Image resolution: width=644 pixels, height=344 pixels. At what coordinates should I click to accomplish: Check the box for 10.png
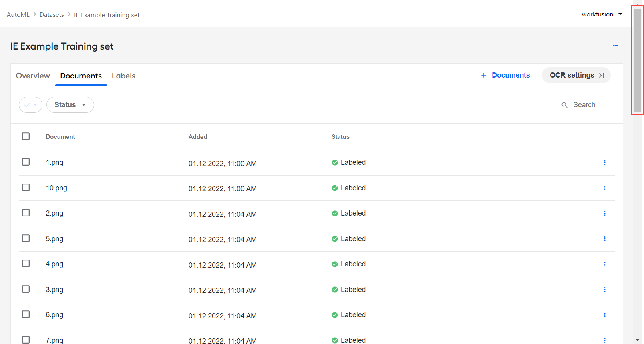tap(26, 188)
